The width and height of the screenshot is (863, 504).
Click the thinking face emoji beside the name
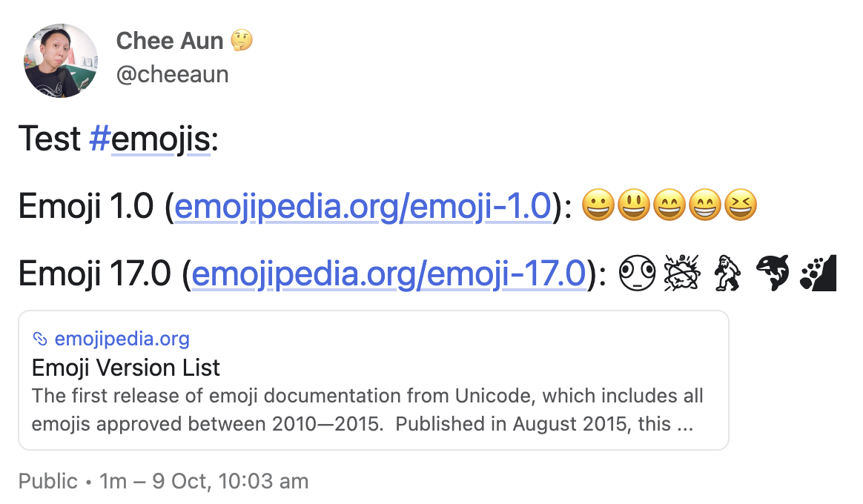[242, 41]
